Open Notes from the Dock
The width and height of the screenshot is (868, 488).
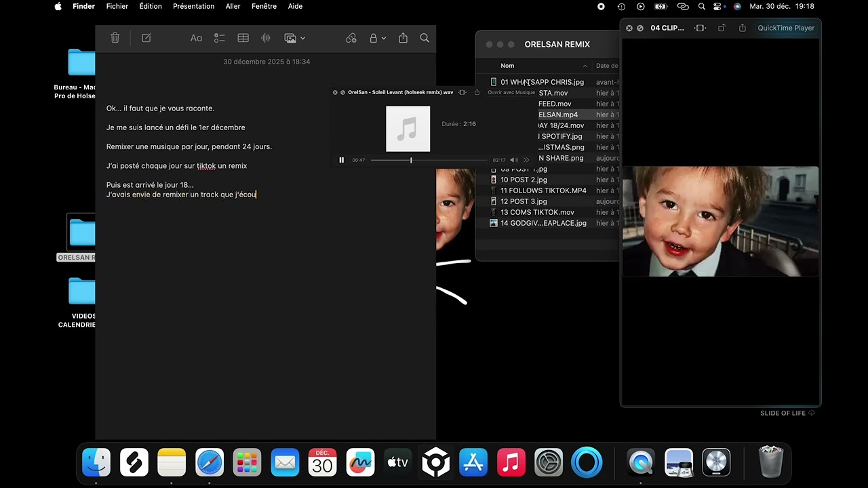[x=172, y=464]
